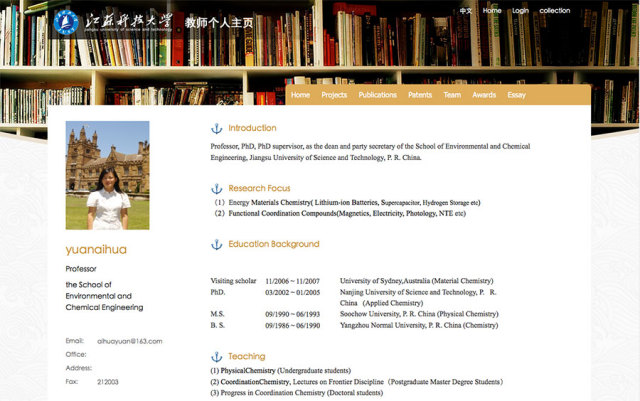Open the Projects tab

point(334,95)
